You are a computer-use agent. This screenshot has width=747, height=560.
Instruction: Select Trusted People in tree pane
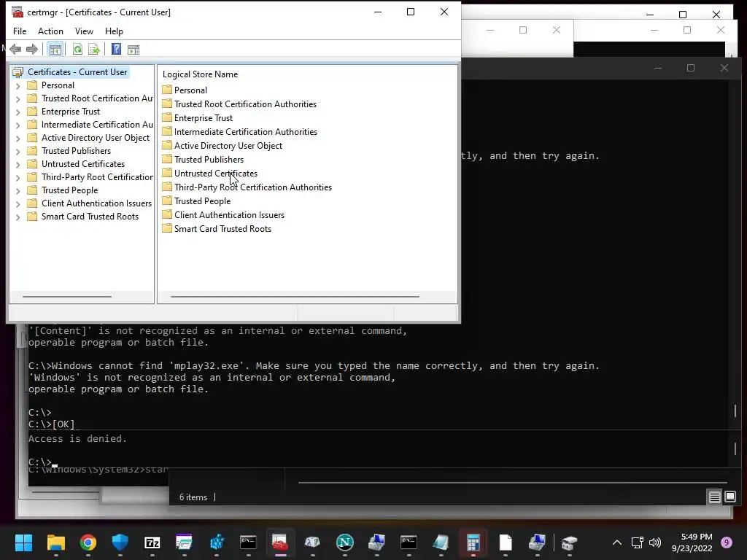pos(69,190)
